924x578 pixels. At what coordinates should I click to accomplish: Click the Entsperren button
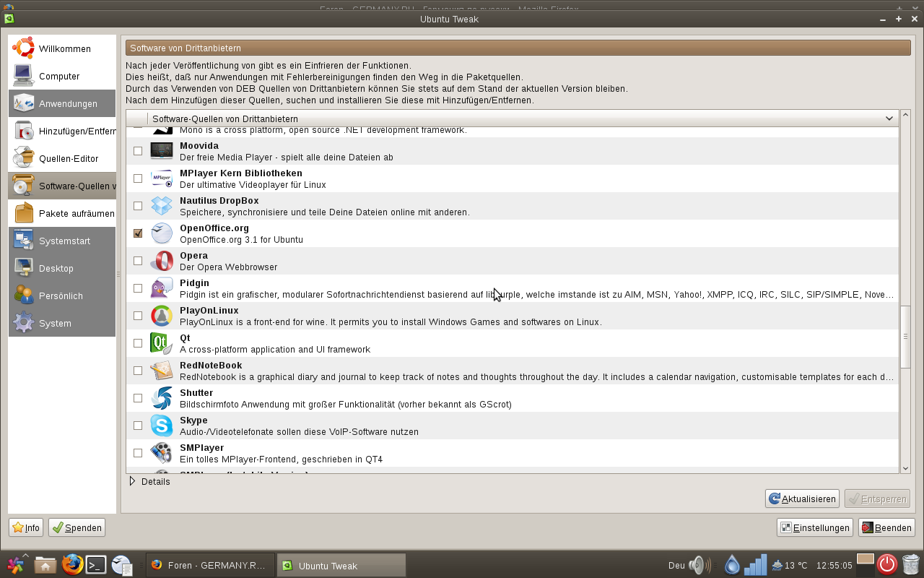(877, 499)
